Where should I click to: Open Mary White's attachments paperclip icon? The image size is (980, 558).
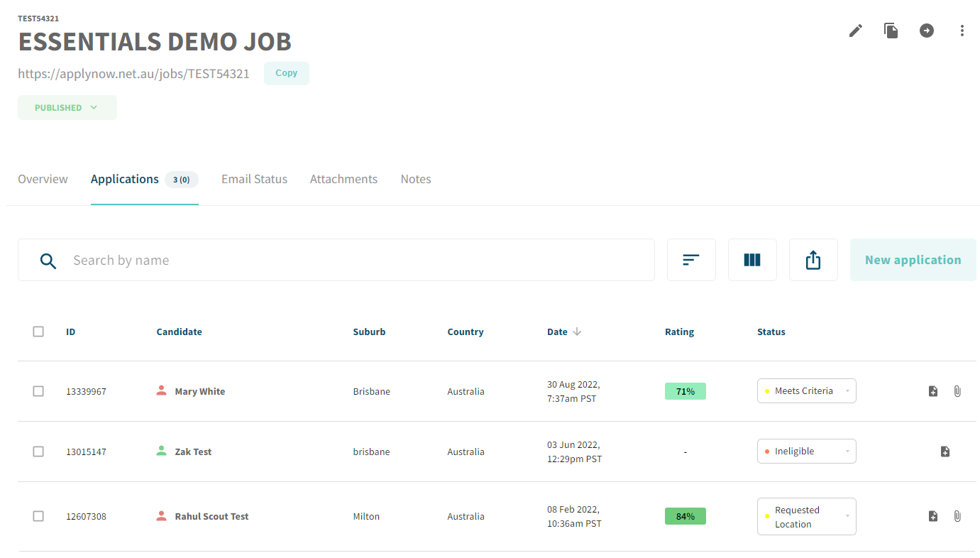(x=957, y=390)
